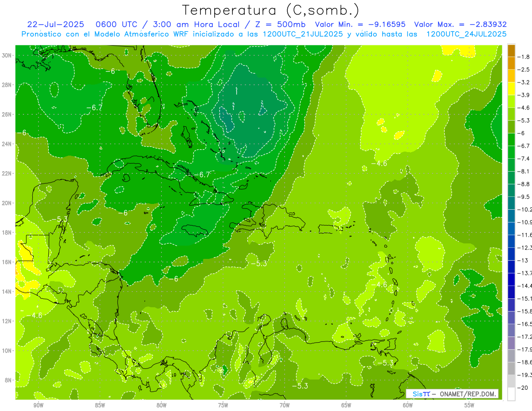Click the -10.2 colorbar legend value
This screenshot has height=411, width=532.
(525, 209)
